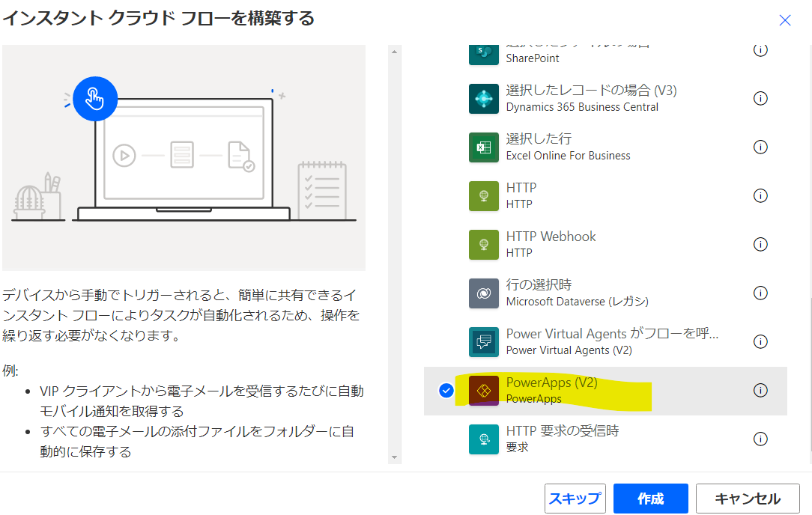The height and width of the screenshot is (515, 812).
Task: Choose the 行の選択時 trigger text
Action: pyautogui.click(x=539, y=284)
